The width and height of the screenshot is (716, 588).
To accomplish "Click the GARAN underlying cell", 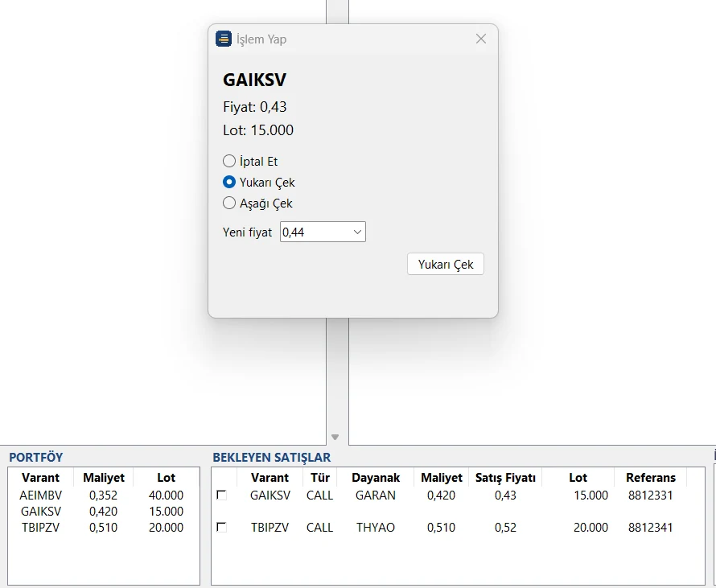I will pos(376,495).
